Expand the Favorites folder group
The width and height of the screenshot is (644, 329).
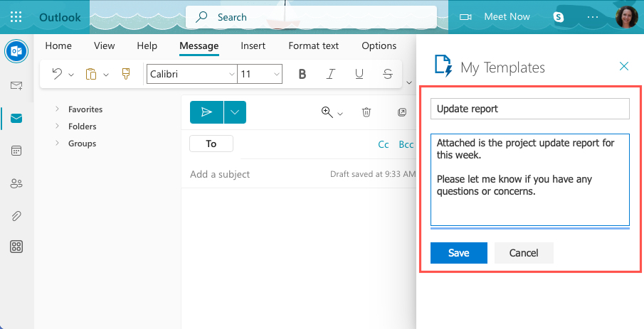[x=57, y=109]
